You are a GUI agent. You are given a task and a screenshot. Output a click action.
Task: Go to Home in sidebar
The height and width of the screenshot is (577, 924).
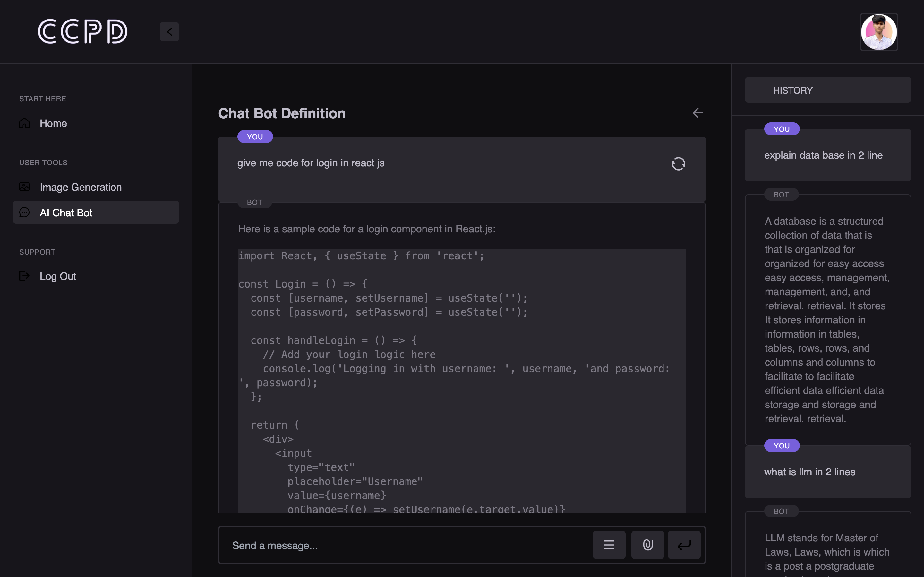[54, 123]
